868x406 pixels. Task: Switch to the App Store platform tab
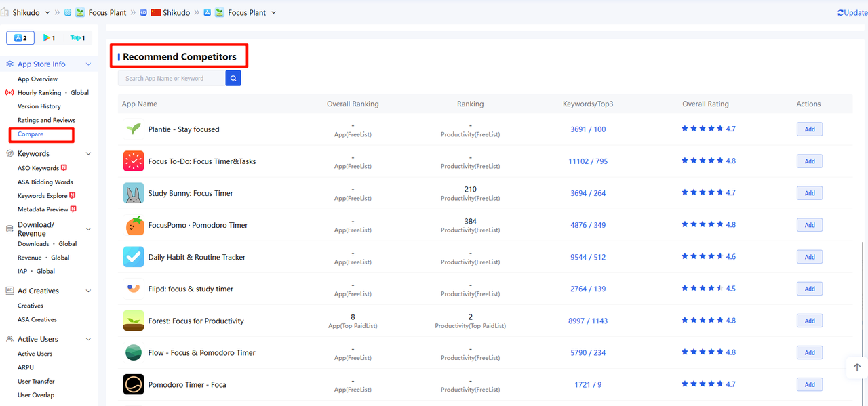pos(20,38)
